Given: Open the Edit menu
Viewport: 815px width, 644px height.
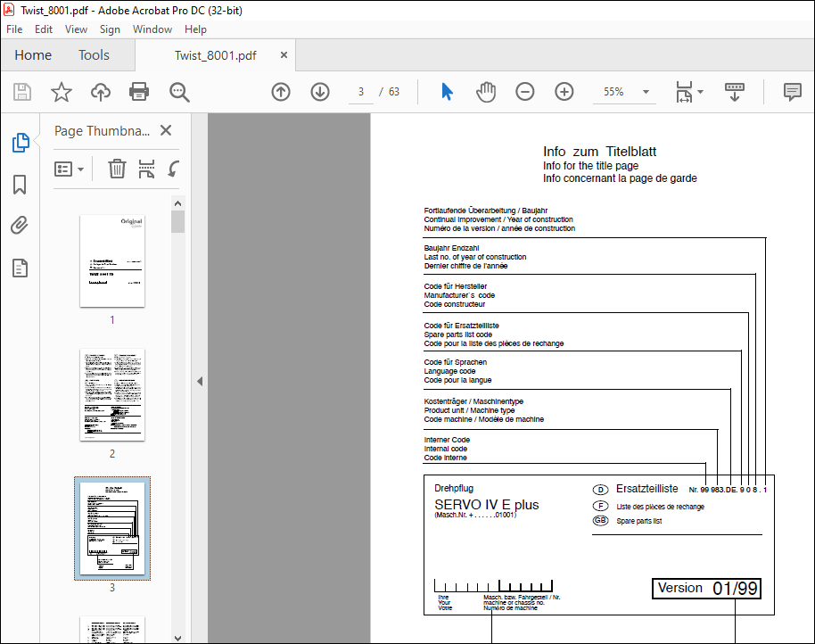Looking at the screenshot, I should tap(44, 29).
